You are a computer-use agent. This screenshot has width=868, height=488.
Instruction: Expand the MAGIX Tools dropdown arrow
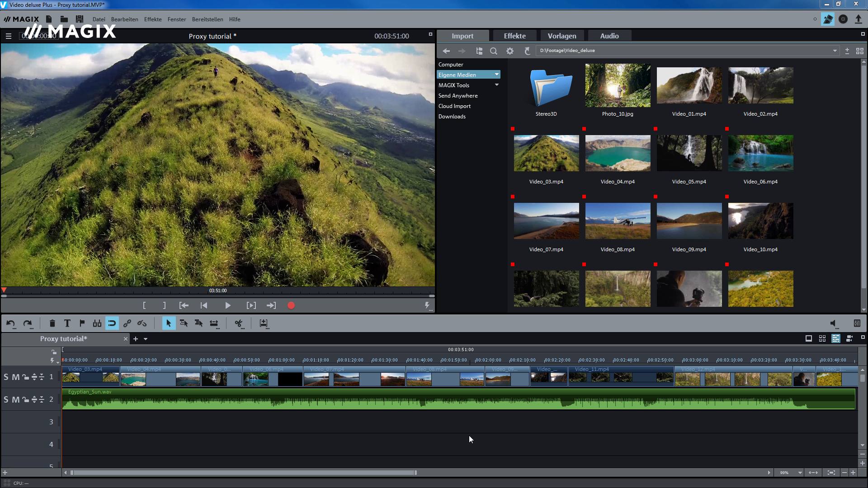(x=496, y=85)
